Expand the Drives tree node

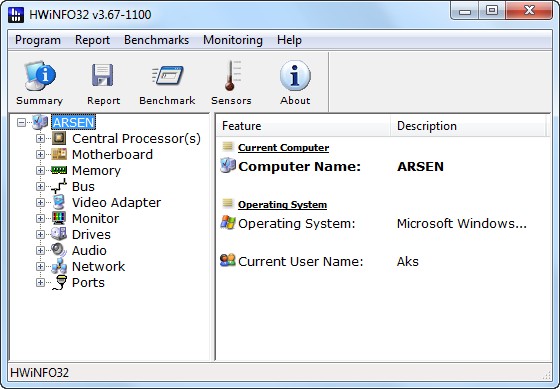coord(40,235)
